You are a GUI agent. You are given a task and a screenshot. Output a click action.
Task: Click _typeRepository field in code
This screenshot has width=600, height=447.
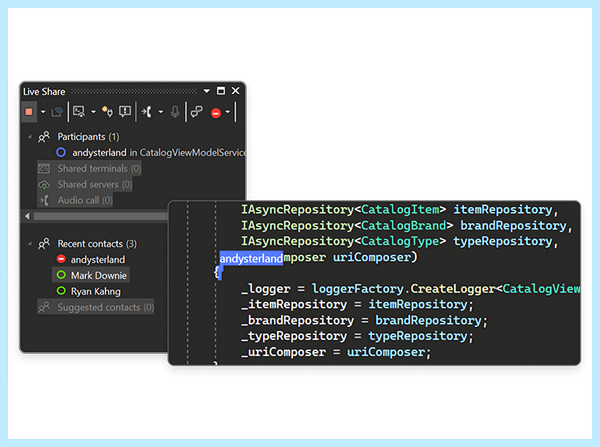(294, 336)
